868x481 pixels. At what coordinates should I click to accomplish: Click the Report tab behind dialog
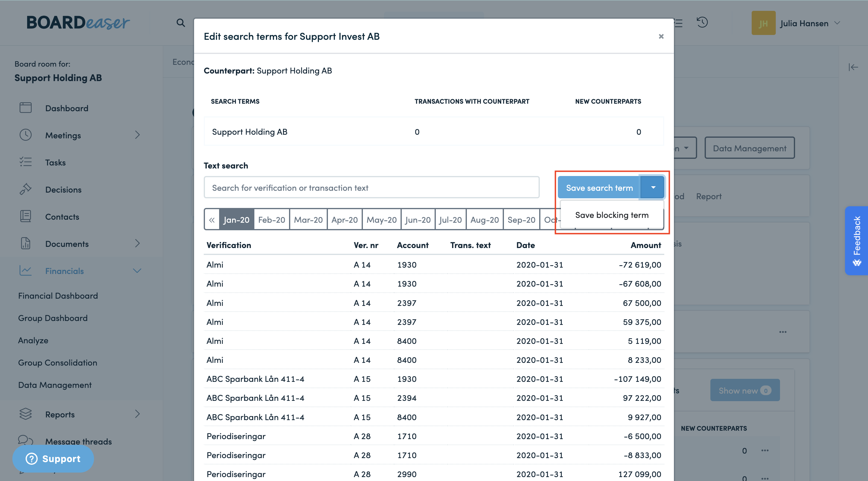point(709,196)
